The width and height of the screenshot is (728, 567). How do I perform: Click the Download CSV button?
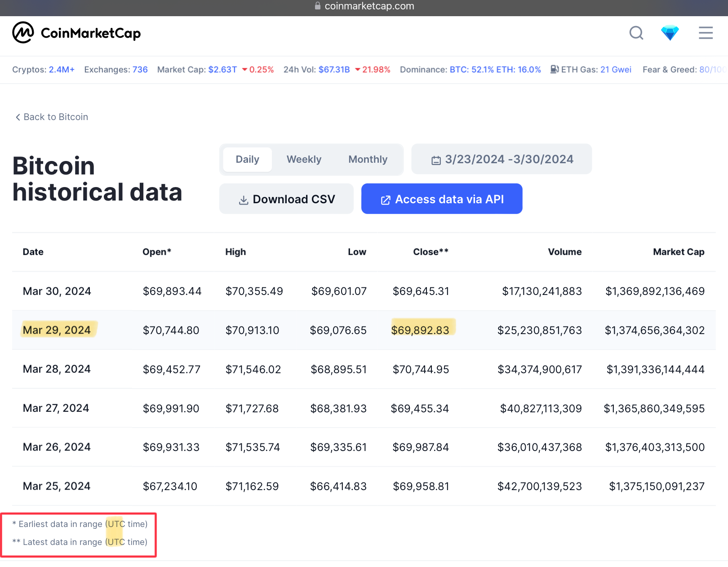pos(286,199)
